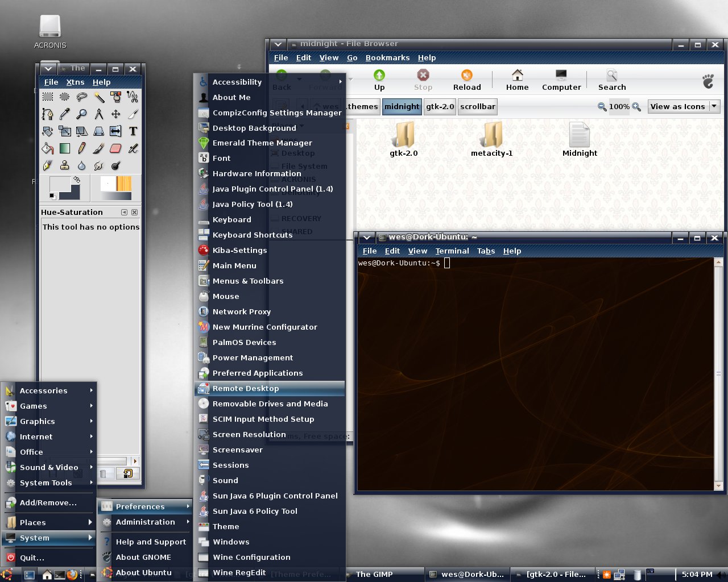728x582 pixels.
Task: Open the GIMP toolbox window menu arrow
Action: [x=49, y=69]
